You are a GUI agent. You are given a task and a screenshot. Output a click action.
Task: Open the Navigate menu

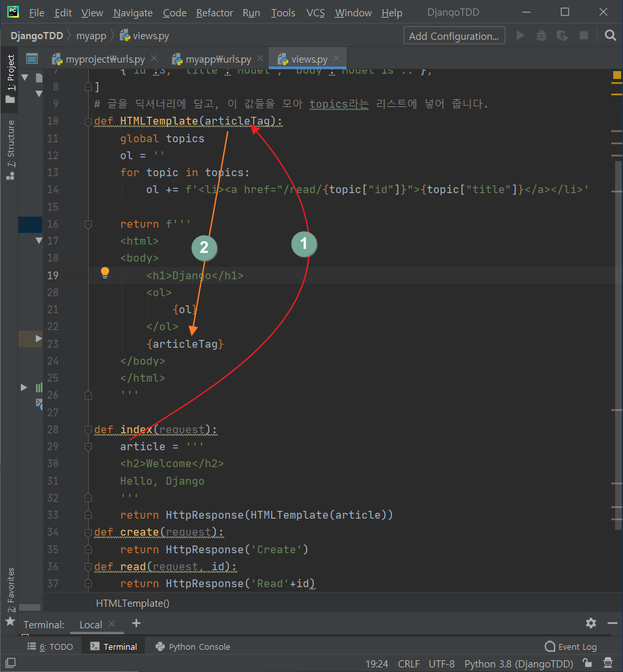pyautogui.click(x=133, y=13)
